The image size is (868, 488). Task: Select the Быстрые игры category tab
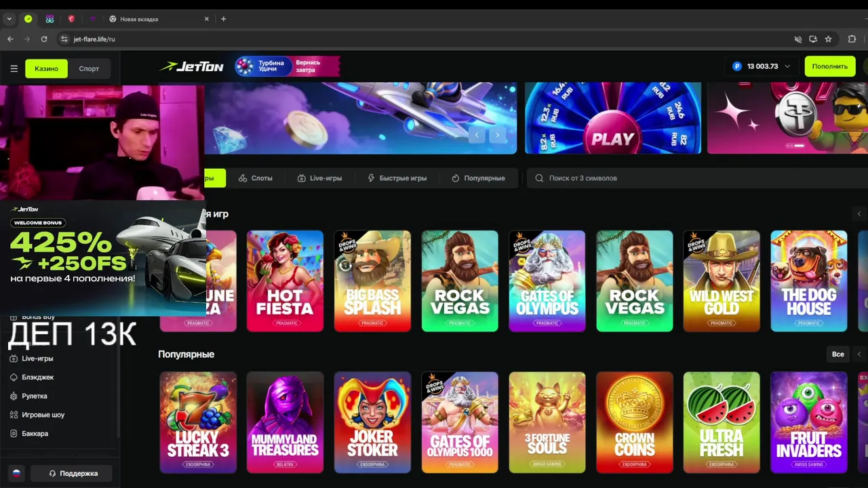click(x=397, y=178)
